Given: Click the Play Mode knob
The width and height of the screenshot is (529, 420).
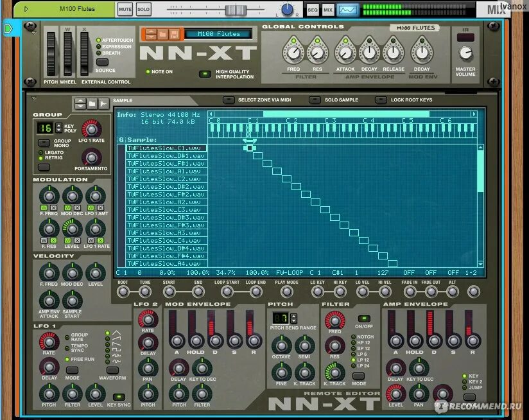Looking at the screenshot, I should click(286, 292).
